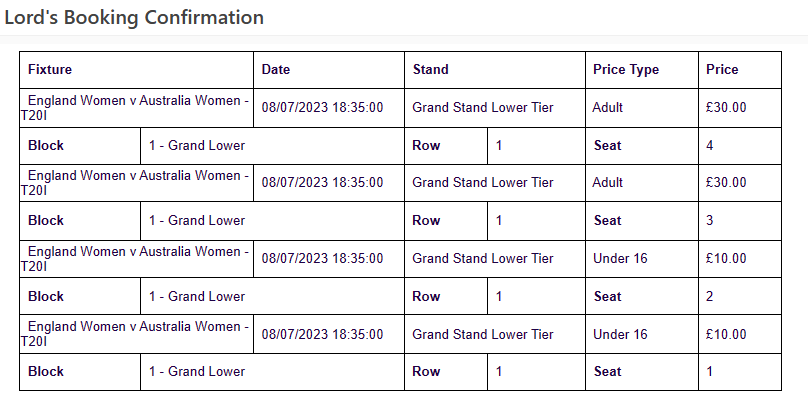The width and height of the screenshot is (808, 397).
Task: Click the first Adult price type cell
Action: pyautogui.click(x=642, y=108)
